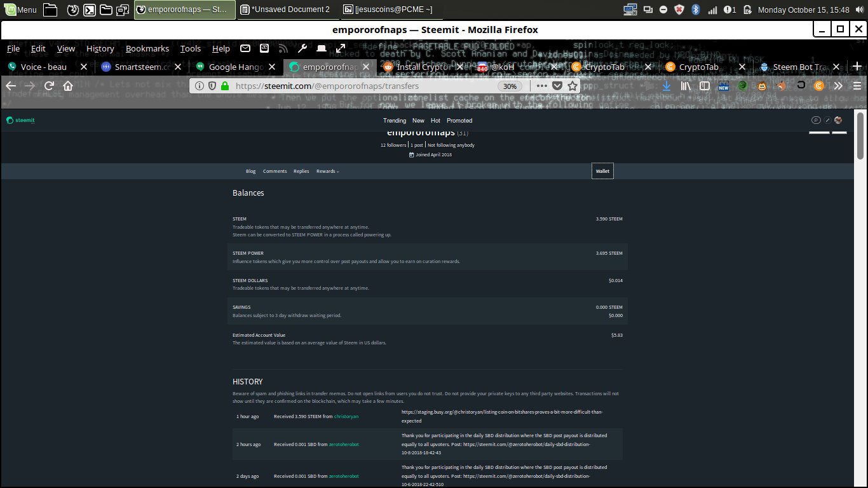This screenshot has height=488, width=868.
Task: Launch Firefox from the panel launcher
Action: click(x=74, y=10)
